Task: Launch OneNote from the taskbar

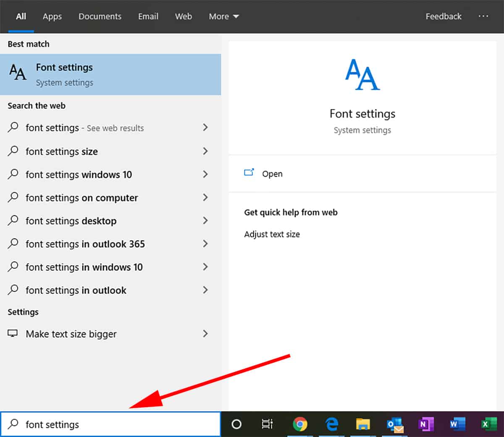Action: tap(426, 424)
